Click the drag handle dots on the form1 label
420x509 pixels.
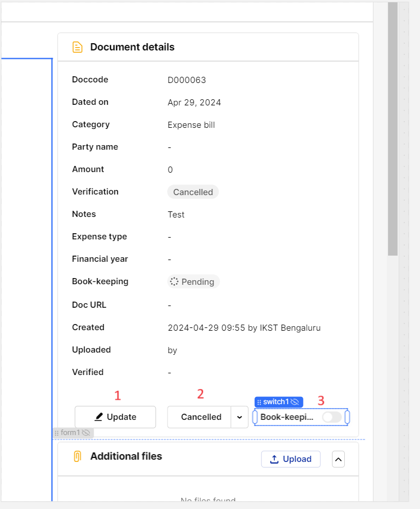pos(58,432)
